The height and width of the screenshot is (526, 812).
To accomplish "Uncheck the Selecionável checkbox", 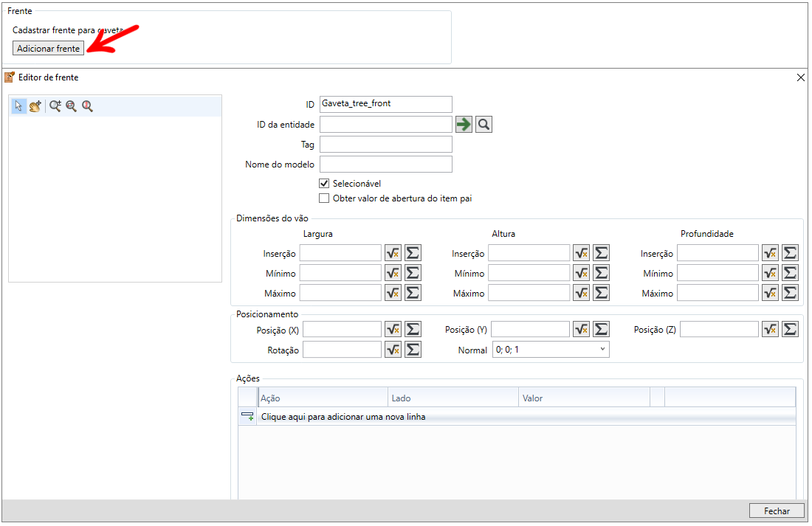I will pos(324,183).
